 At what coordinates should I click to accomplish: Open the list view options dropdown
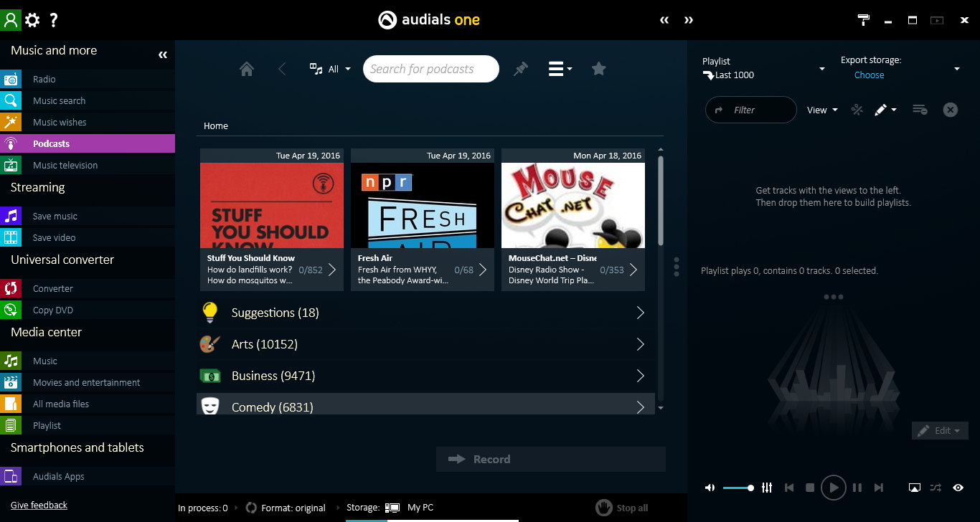[x=560, y=69]
